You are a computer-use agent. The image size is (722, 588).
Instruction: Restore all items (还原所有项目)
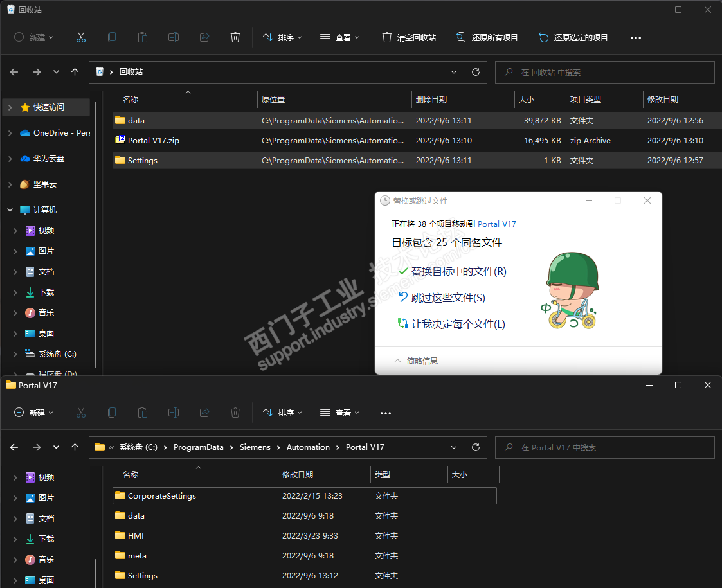[487, 38]
